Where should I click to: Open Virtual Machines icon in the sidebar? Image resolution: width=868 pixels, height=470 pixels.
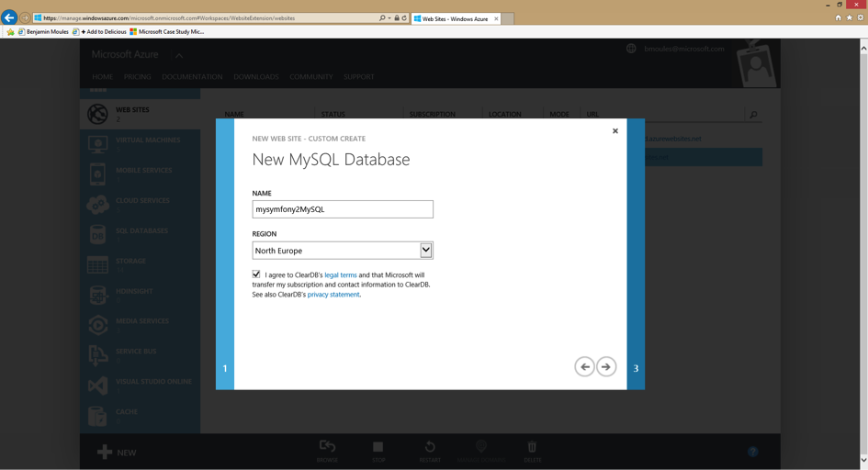(x=98, y=144)
